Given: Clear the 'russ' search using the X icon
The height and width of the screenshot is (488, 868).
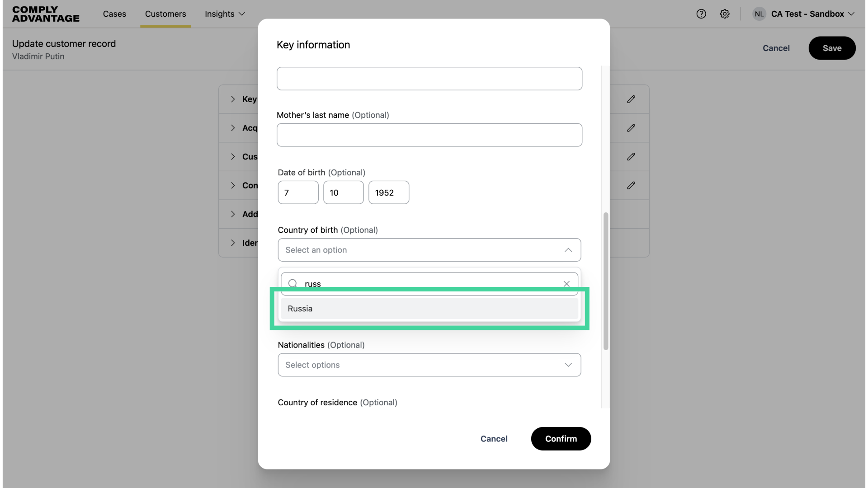Looking at the screenshot, I should (566, 283).
